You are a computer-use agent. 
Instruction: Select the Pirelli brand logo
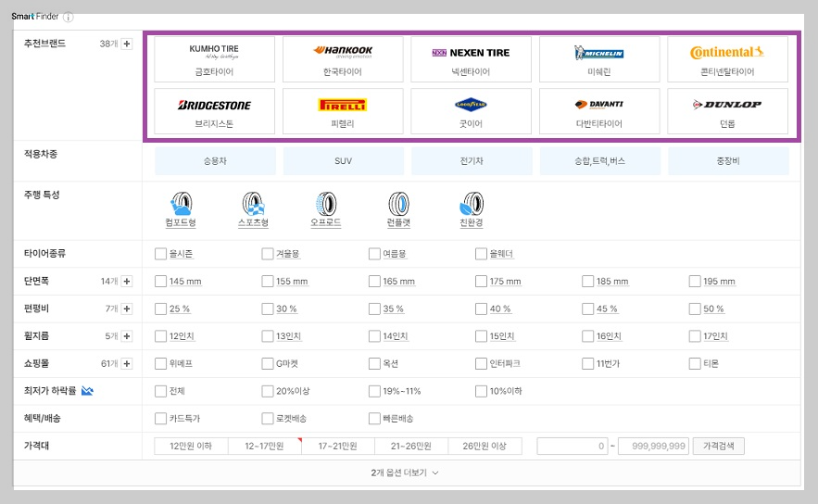(343, 105)
